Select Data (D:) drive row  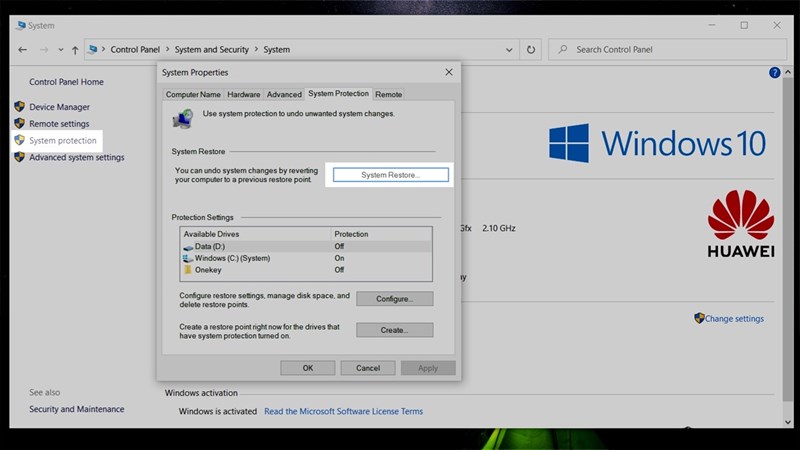306,246
